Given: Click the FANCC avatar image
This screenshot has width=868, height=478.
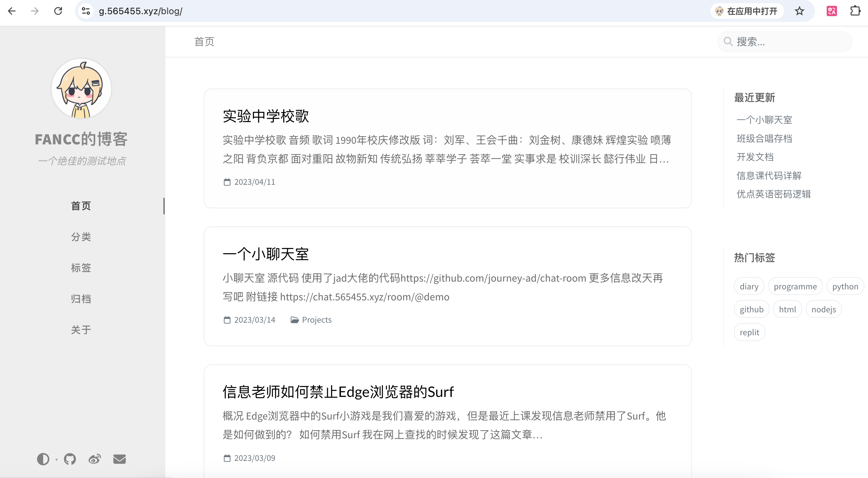Looking at the screenshot, I should click(x=81, y=88).
